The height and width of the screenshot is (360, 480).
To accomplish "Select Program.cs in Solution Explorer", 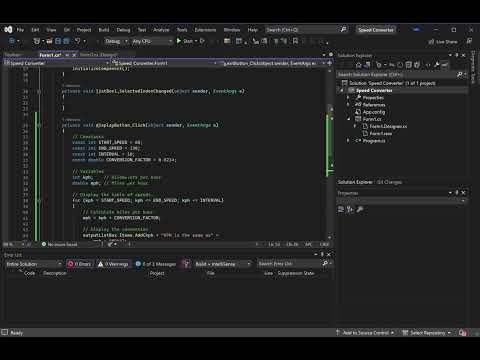I will click(x=374, y=141).
